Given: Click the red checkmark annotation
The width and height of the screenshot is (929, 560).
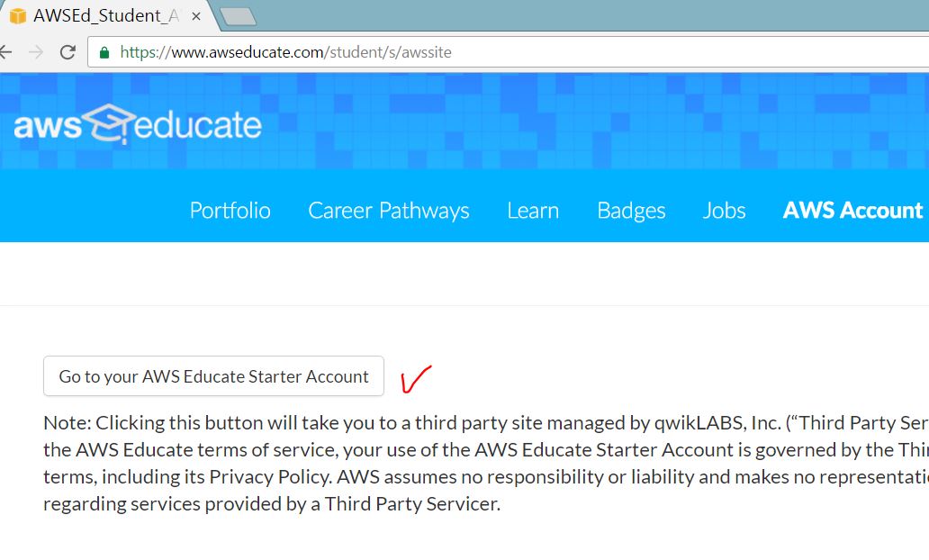Looking at the screenshot, I should 415,379.
